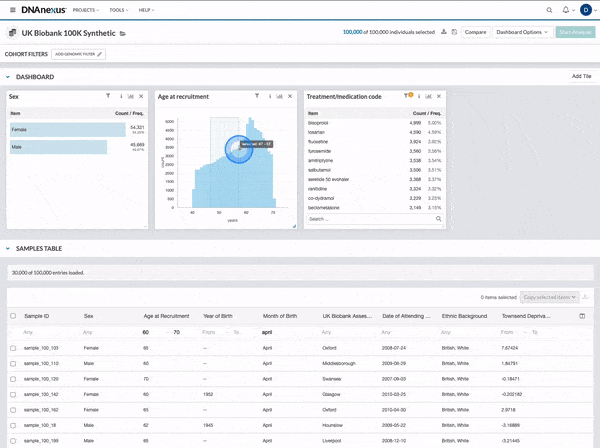
Task: Open the Dashboard Options dropdown
Action: point(522,32)
